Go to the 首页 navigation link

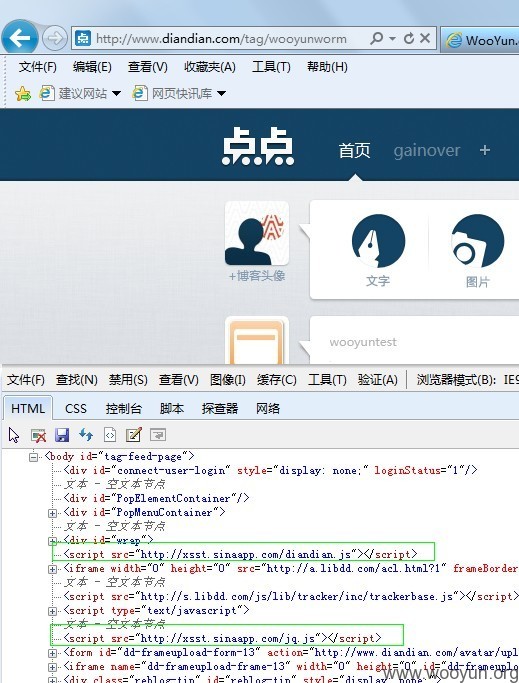click(354, 151)
